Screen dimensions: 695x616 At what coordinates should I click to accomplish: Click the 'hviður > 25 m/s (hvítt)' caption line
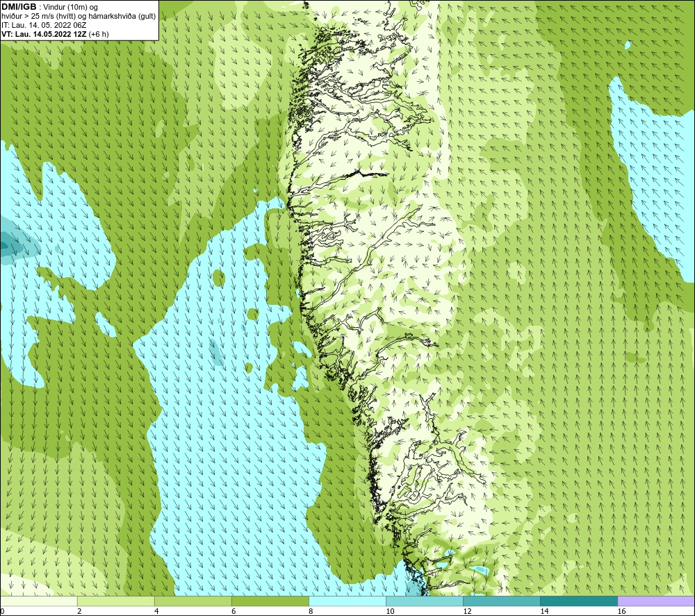pos(79,17)
